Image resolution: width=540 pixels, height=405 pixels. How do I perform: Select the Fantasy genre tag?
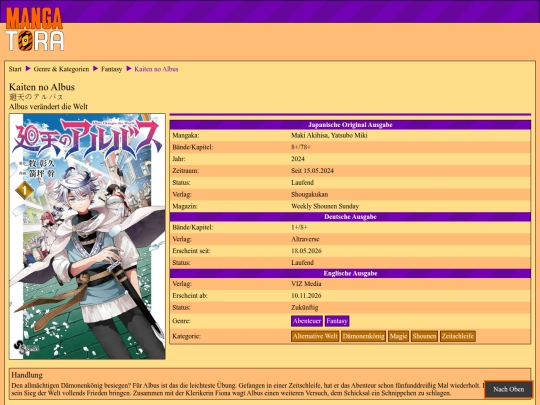click(x=337, y=321)
